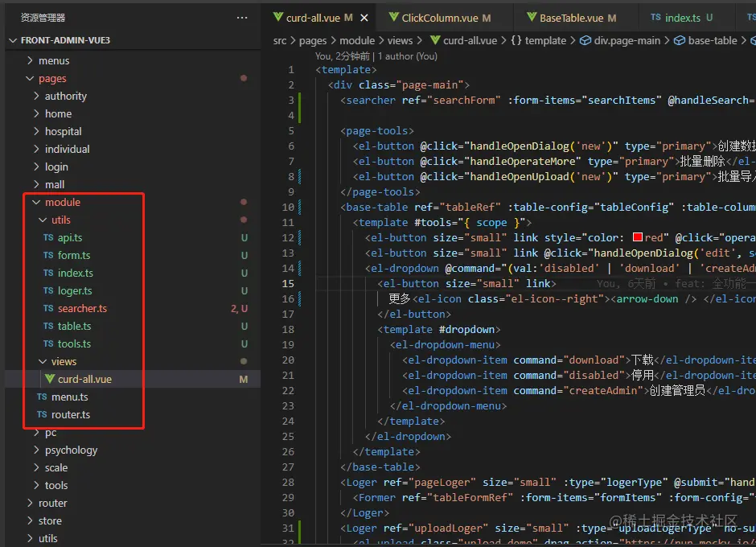The height and width of the screenshot is (547, 756).
Task: Expand the authority folder
Action: [37, 96]
